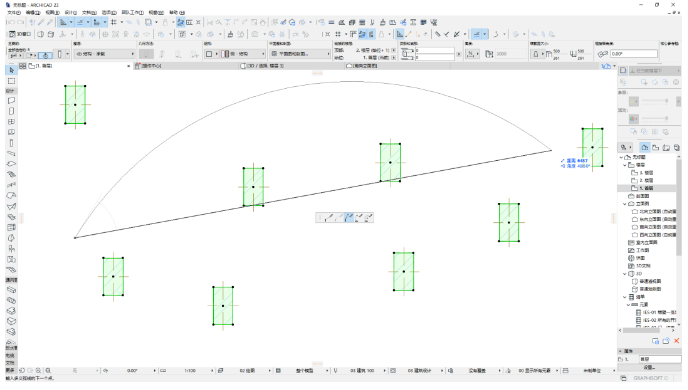This screenshot has width=688, height=390.
Task: Open guide lines options dropdown arrow
Action: [x=71, y=22]
